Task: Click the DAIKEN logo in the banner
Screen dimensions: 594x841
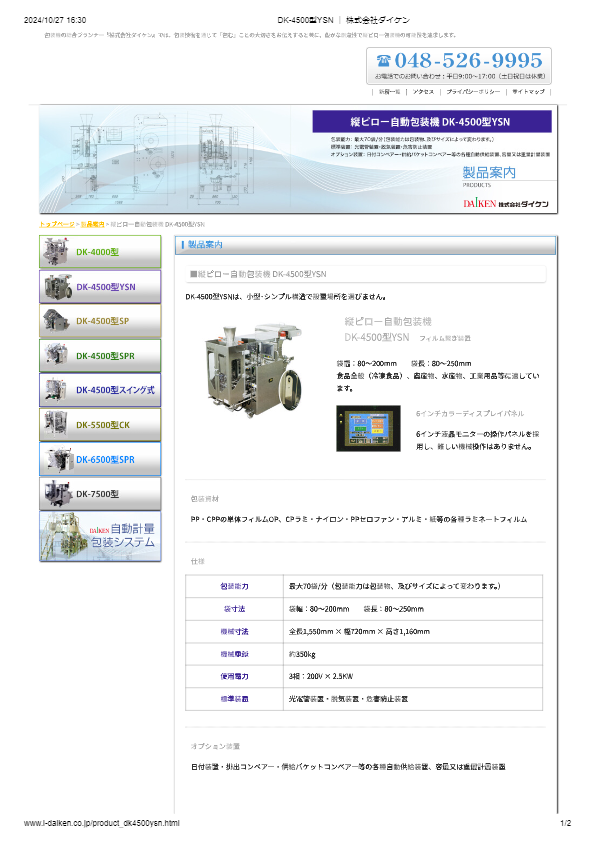Action: (x=506, y=204)
